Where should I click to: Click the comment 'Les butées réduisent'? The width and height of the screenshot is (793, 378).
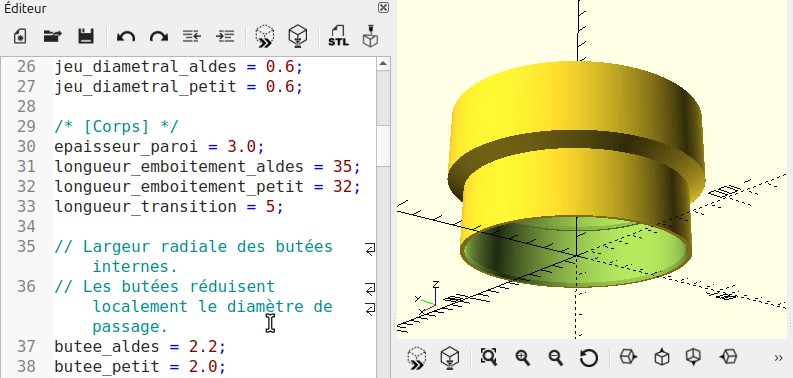[x=179, y=286]
